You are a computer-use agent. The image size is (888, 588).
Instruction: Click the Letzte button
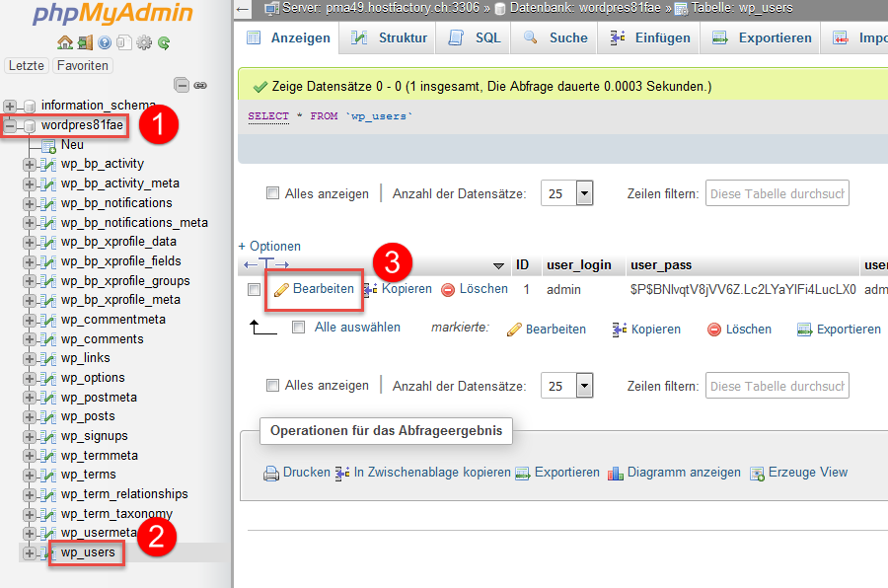(26, 66)
